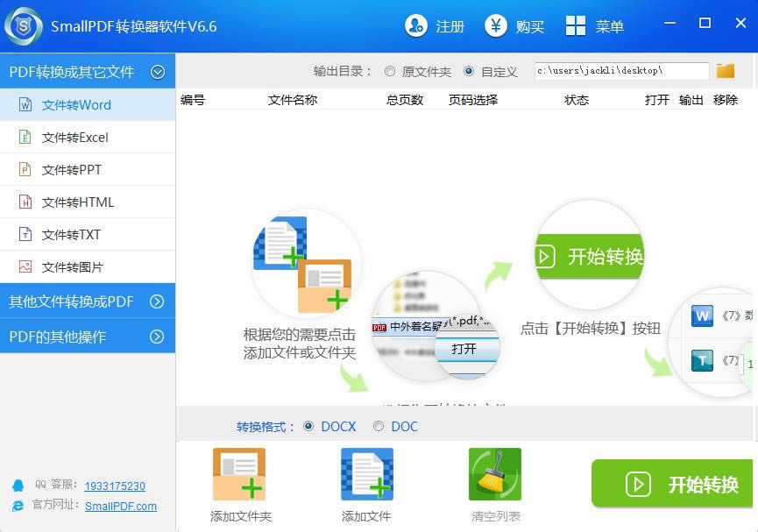This screenshot has width=758, height=532.
Task: Click the 输出 column header
Action: 691,100
